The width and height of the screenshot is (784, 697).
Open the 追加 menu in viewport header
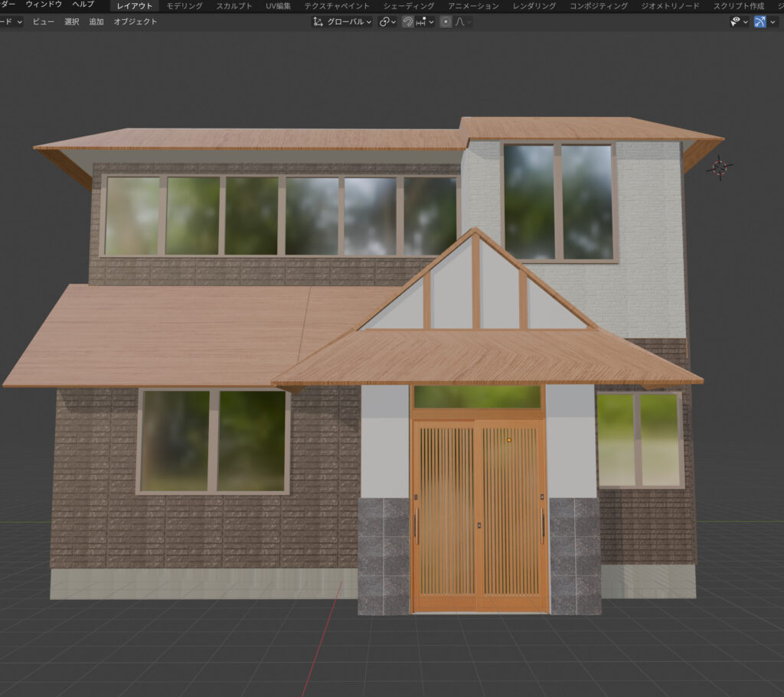point(96,21)
